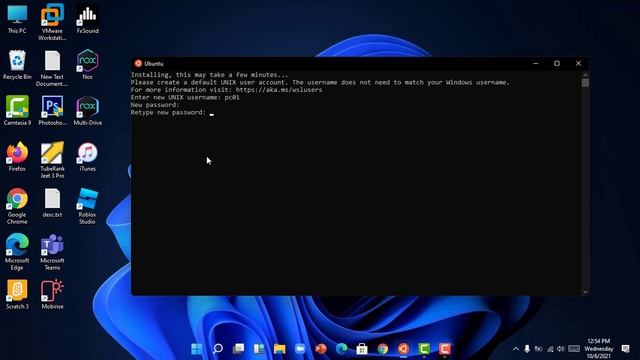The width and height of the screenshot is (640, 360).
Task: Open Mobirise desktop shortcut
Action: tap(52, 294)
